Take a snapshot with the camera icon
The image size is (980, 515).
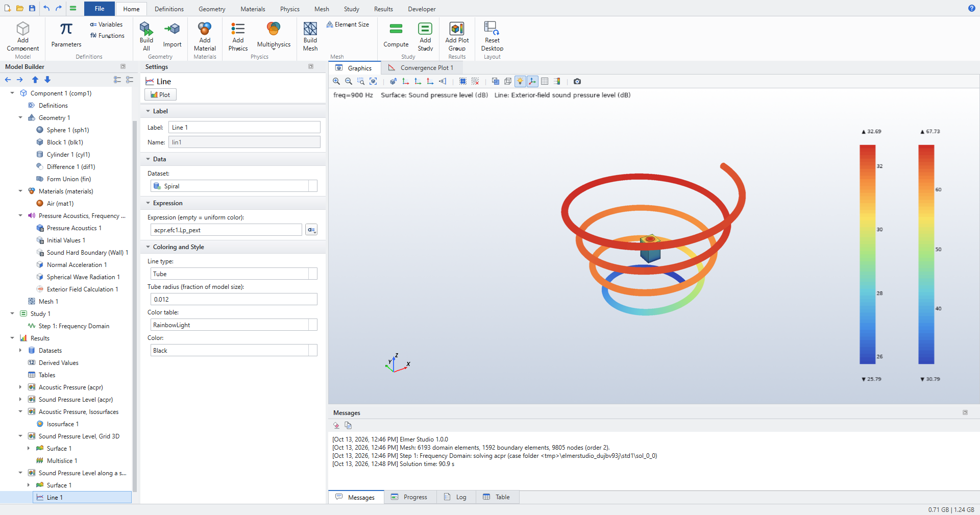577,81
